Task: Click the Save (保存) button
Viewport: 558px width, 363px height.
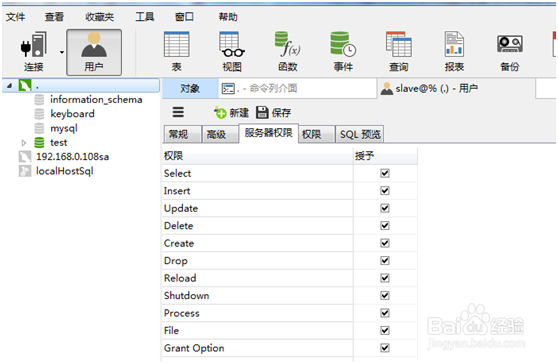Action: coord(274,113)
